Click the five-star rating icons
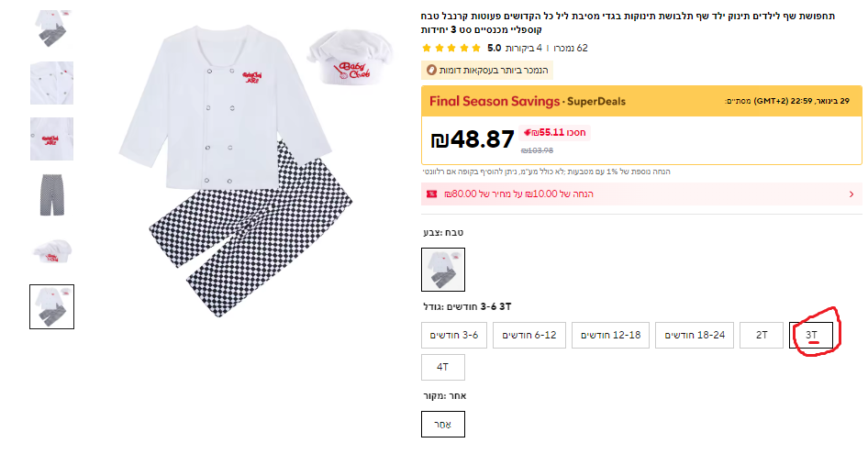Image resolution: width=868 pixels, height=454 pixels. click(451, 48)
